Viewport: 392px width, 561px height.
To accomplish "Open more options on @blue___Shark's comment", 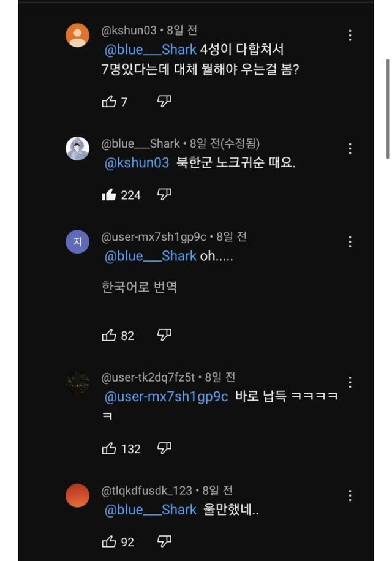I will click(350, 148).
